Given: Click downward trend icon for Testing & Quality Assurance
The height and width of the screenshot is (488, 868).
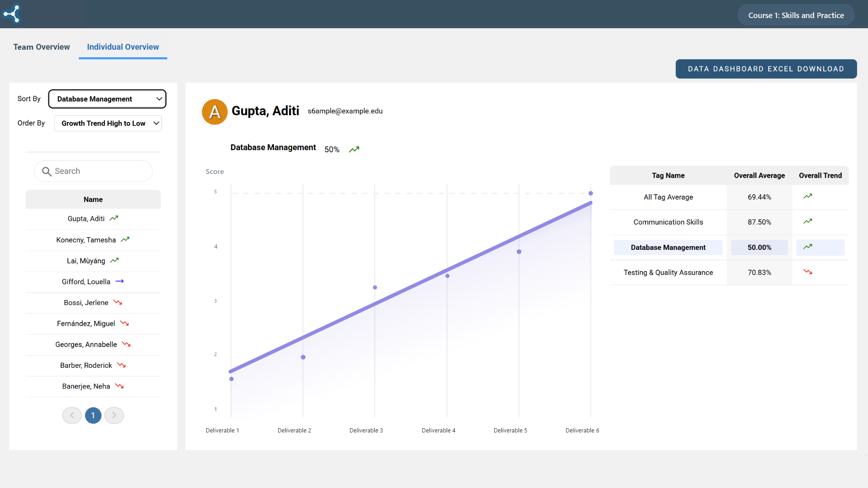Looking at the screenshot, I should coord(807,272).
